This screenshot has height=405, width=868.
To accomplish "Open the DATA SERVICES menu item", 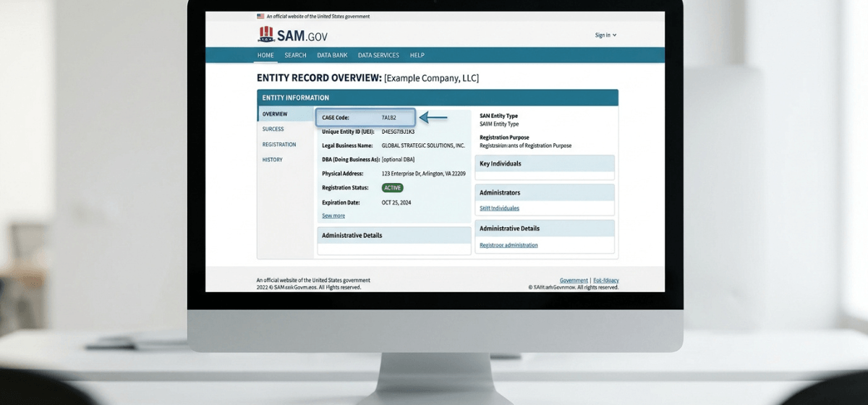I will pyautogui.click(x=378, y=55).
